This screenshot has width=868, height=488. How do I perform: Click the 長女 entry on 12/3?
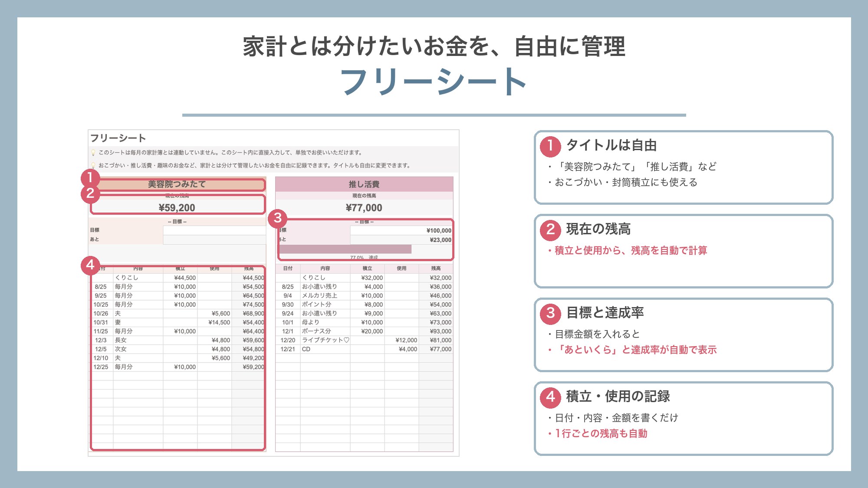coord(138,340)
